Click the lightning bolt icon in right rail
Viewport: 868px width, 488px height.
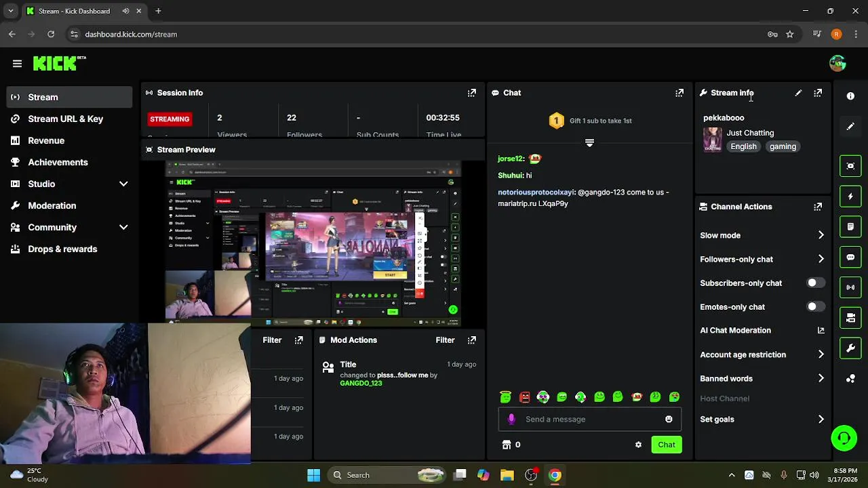[x=850, y=197]
